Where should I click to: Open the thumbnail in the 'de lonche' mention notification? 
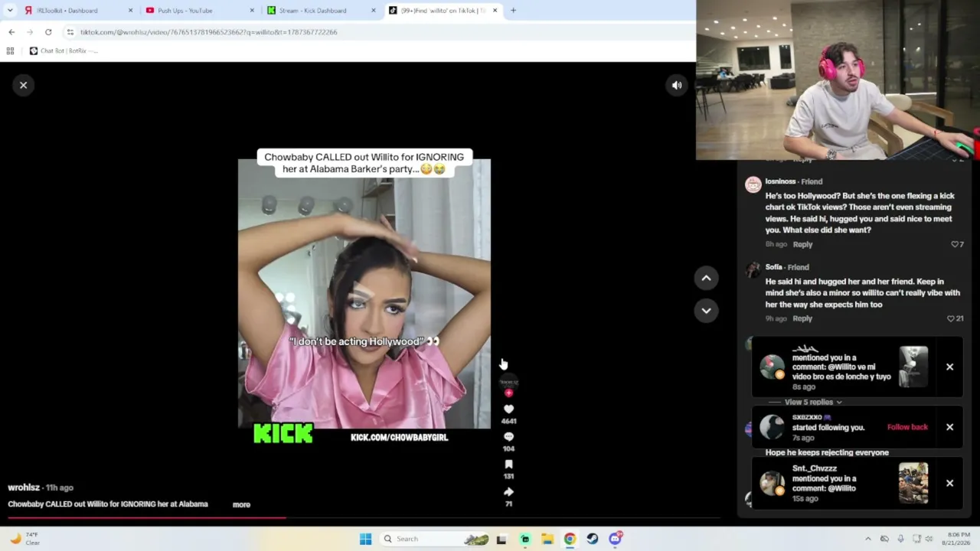click(913, 367)
